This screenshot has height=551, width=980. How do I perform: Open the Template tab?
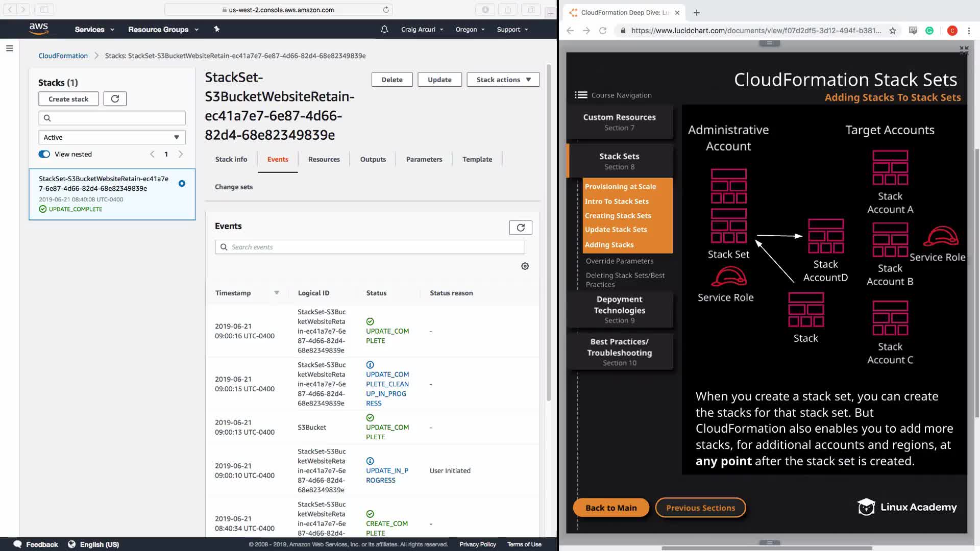click(477, 159)
